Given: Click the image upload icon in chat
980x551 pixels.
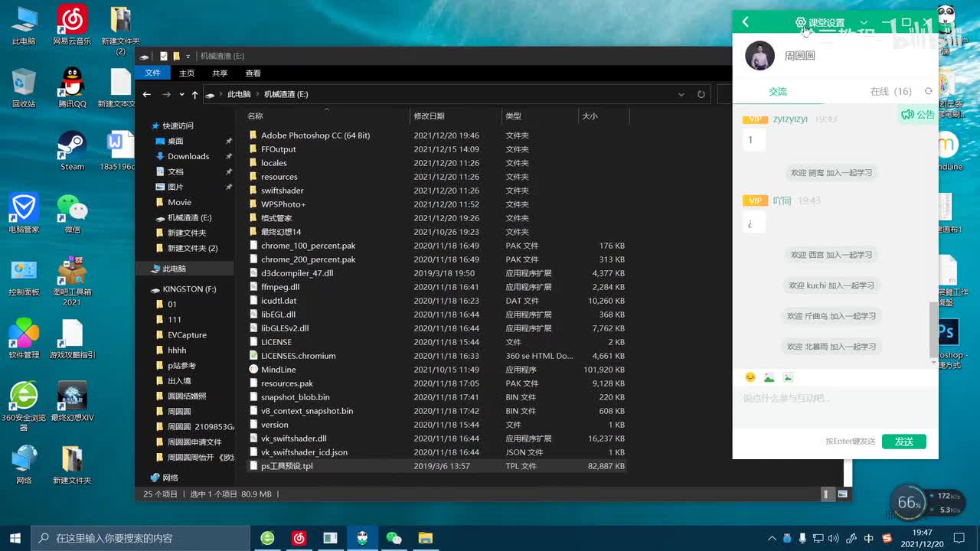Looking at the screenshot, I should [x=769, y=377].
